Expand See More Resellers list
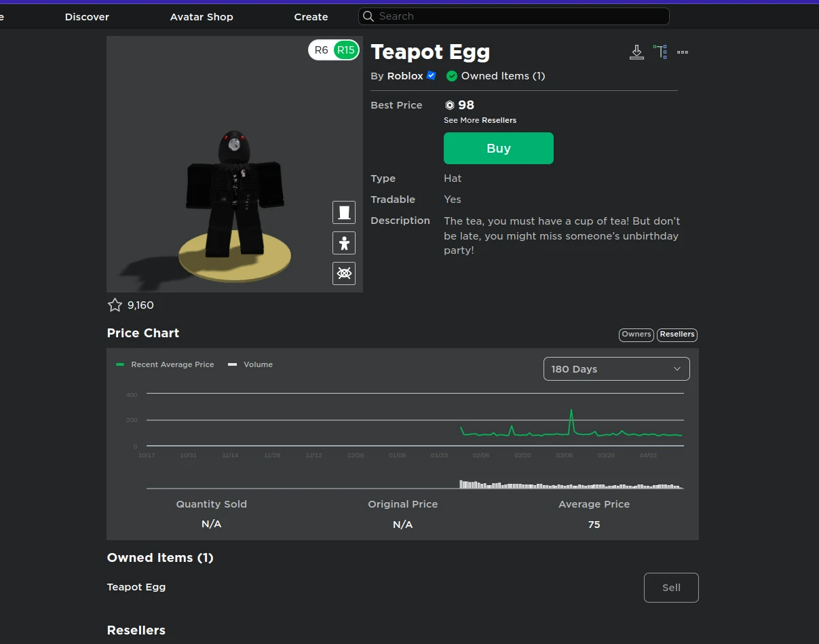 [480, 120]
